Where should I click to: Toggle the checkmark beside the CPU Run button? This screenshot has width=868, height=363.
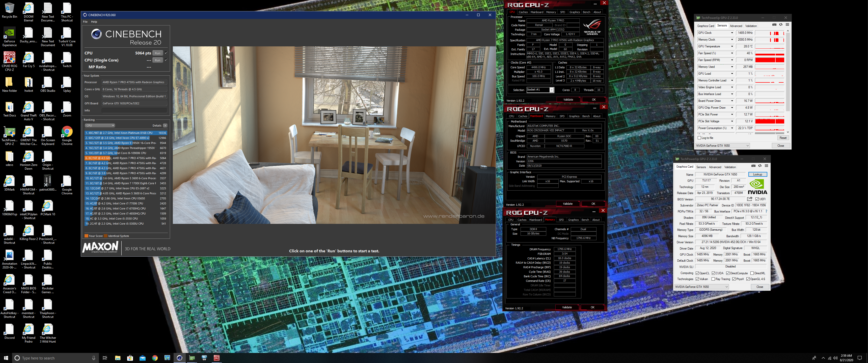click(166, 53)
